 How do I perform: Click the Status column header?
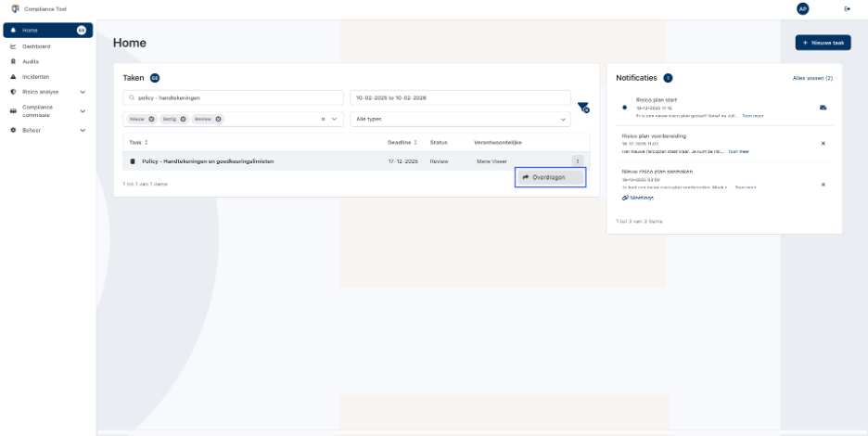coord(439,142)
